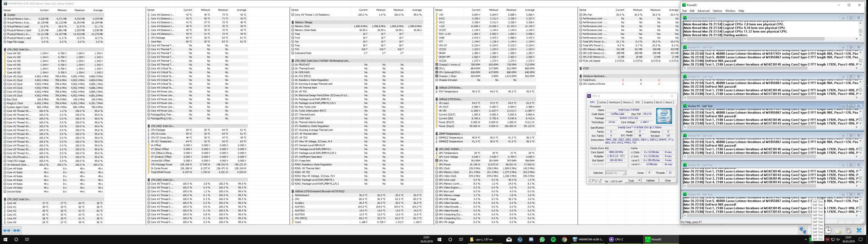This screenshot has height=244, width=868.
Task: Select Page File Usage sensor row
Action: (x=54, y=42)
